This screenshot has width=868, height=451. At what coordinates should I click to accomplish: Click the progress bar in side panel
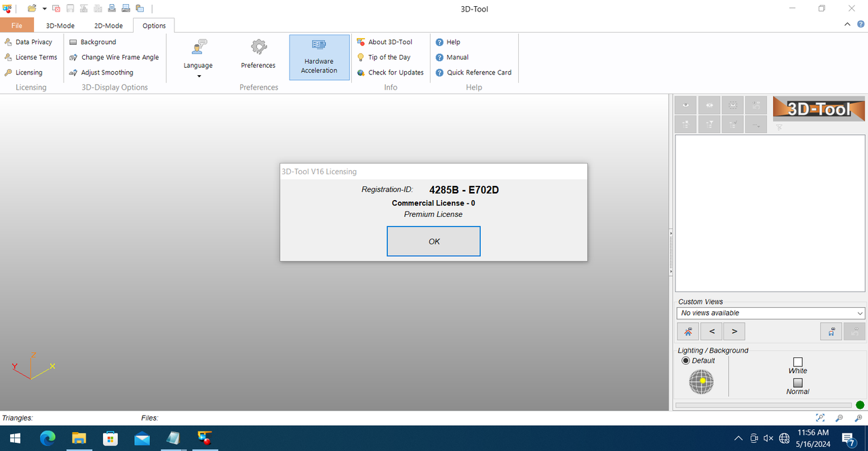[x=763, y=405]
